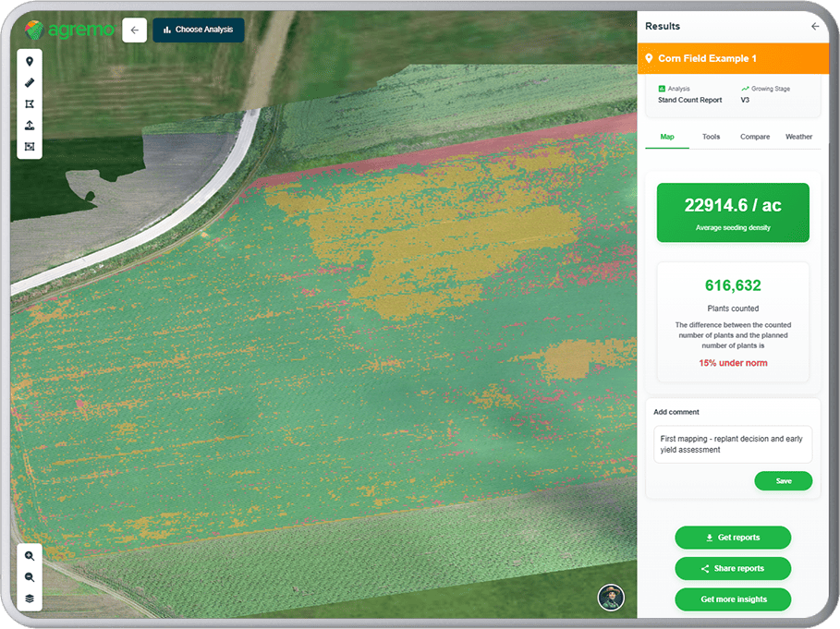Save the comment
The width and height of the screenshot is (840, 629).
[x=783, y=481]
